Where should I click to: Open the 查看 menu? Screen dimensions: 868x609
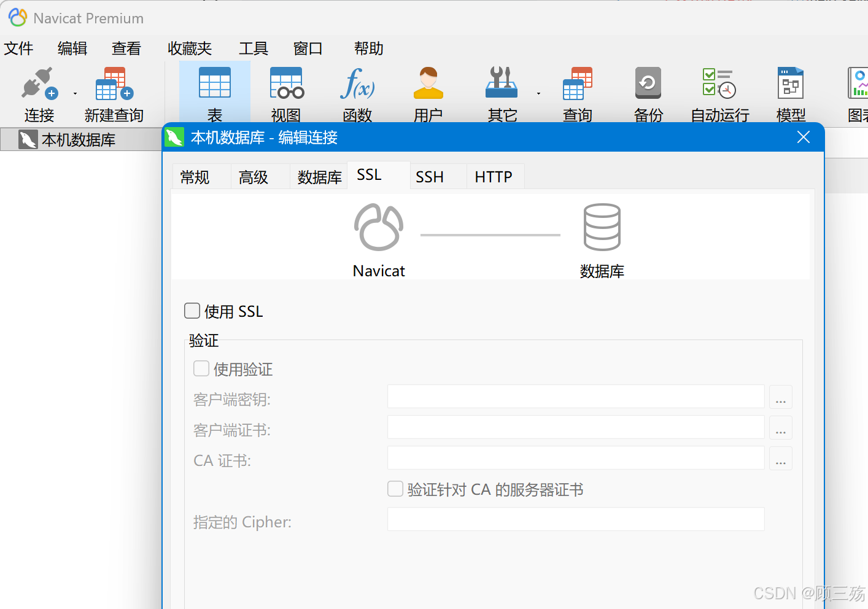(x=126, y=48)
